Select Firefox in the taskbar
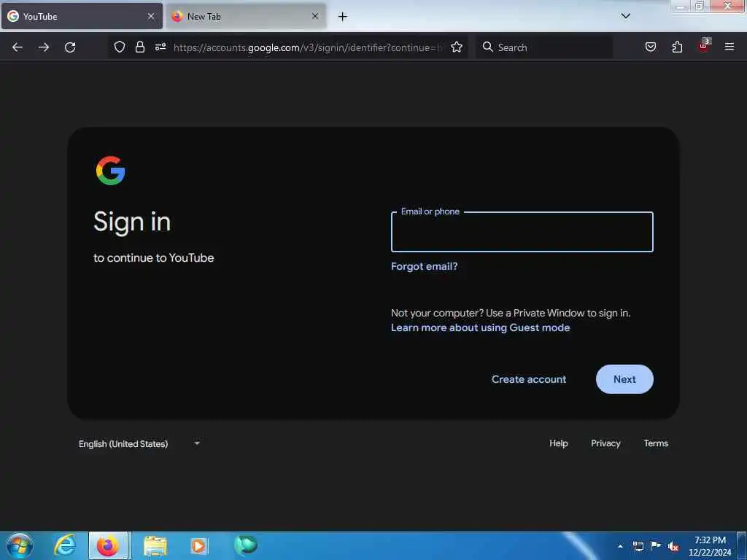This screenshot has height=560, width=747. [108, 545]
